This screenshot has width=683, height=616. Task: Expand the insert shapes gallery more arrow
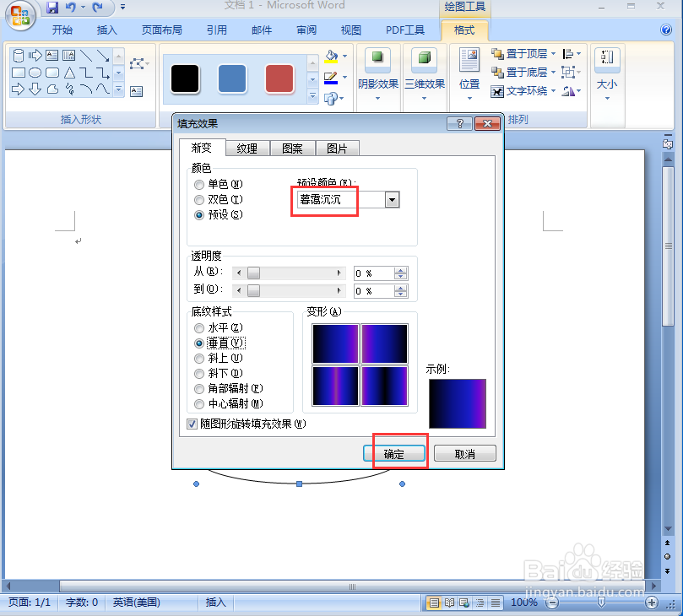pyautogui.click(x=118, y=89)
